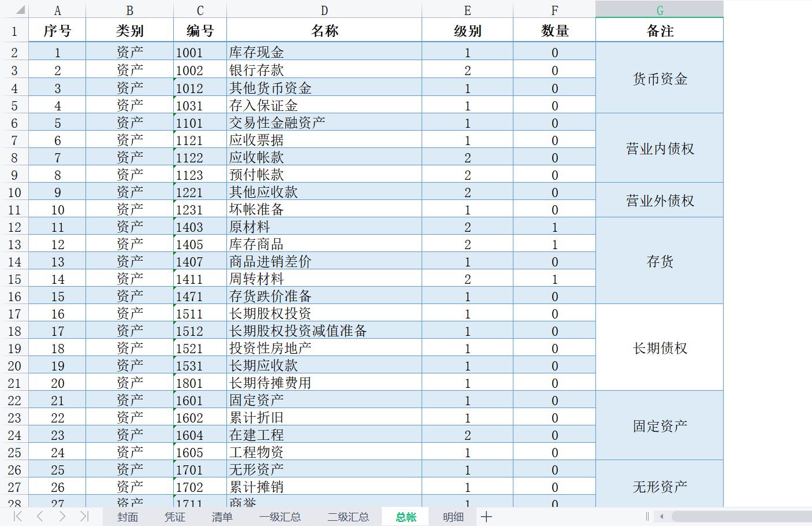Switch to the 清单 sheet tab
Screen dimensions: 812x526
(x=222, y=517)
